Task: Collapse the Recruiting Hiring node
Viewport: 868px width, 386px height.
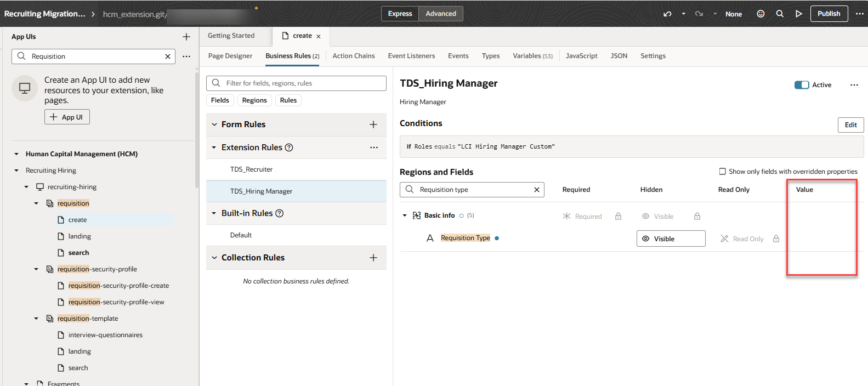Action: [16, 171]
